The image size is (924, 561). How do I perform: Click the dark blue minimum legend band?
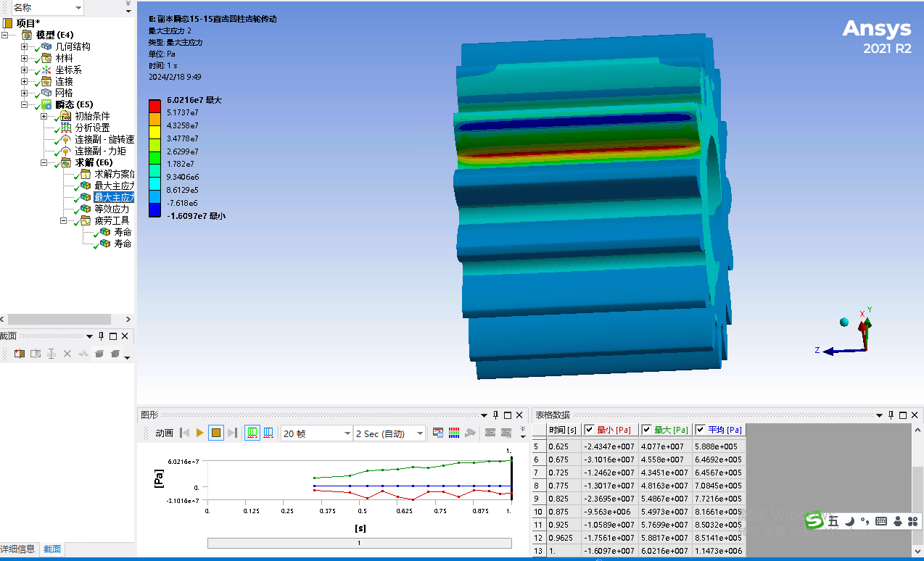(154, 210)
